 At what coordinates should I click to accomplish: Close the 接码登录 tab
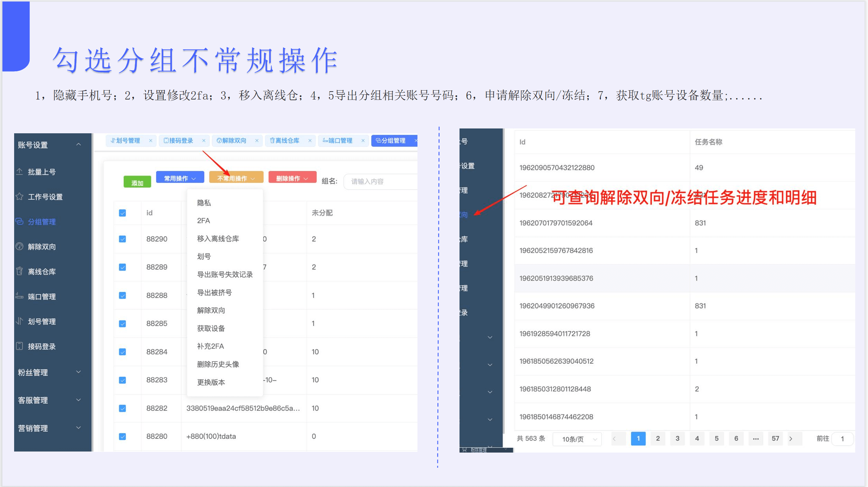204,141
